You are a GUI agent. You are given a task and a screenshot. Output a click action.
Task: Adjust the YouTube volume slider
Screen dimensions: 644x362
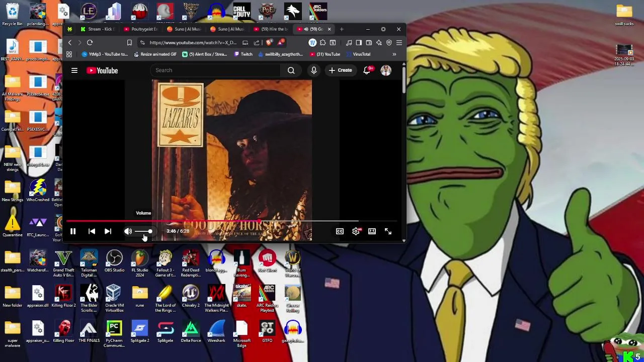pos(143,231)
